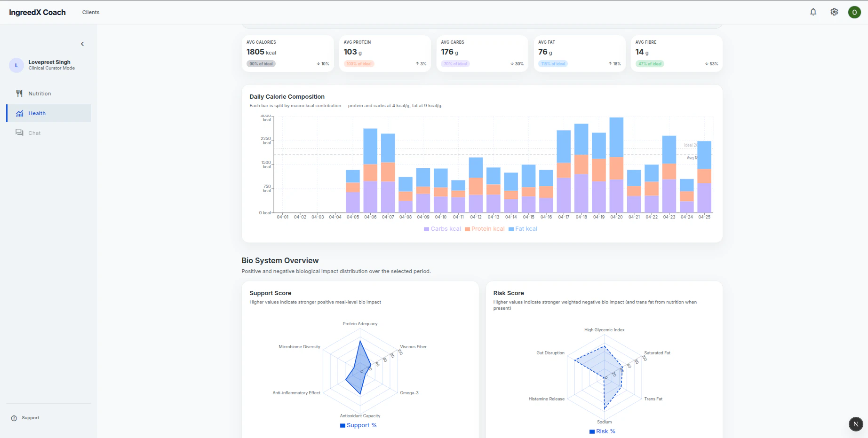
Task: Click the round N badge in the corner
Action: pos(856,424)
